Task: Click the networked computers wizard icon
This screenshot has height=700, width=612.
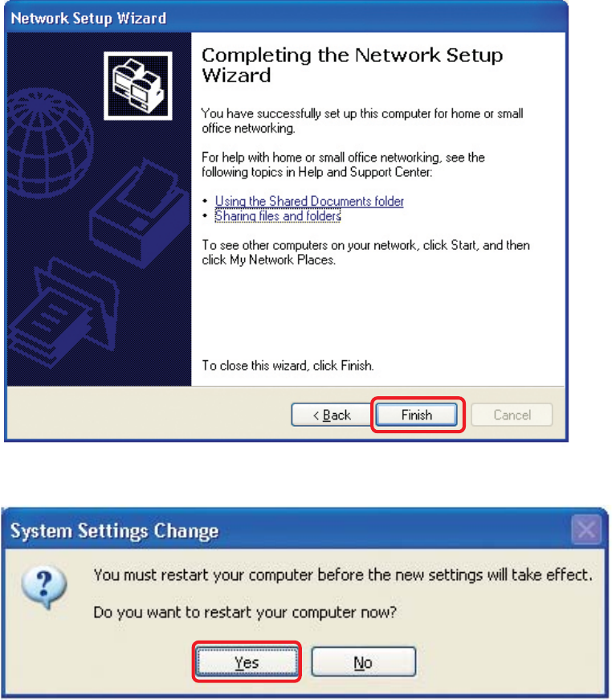Action: click(x=138, y=86)
